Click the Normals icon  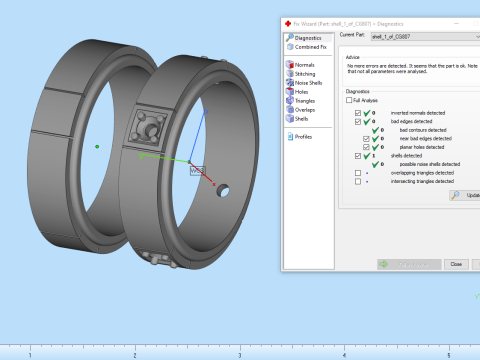290,64
